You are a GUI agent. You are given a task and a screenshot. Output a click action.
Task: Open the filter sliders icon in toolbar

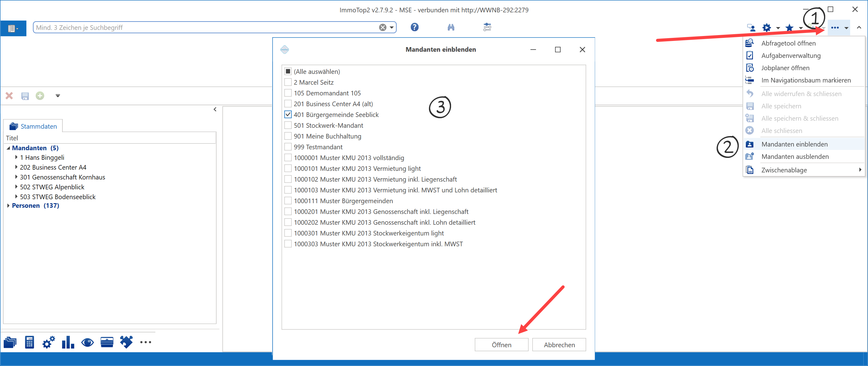(487, 27)
